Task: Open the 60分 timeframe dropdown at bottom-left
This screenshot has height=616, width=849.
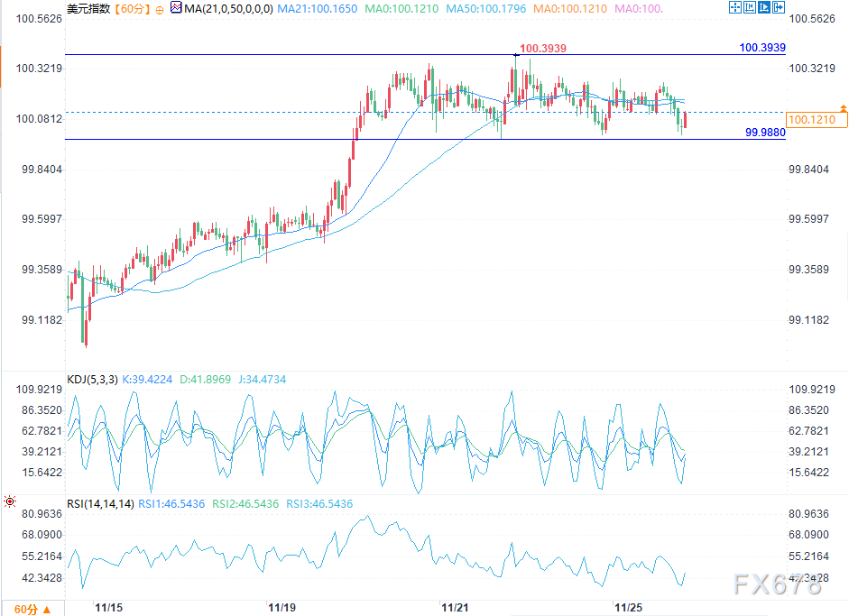Action: tap(32, 609)
